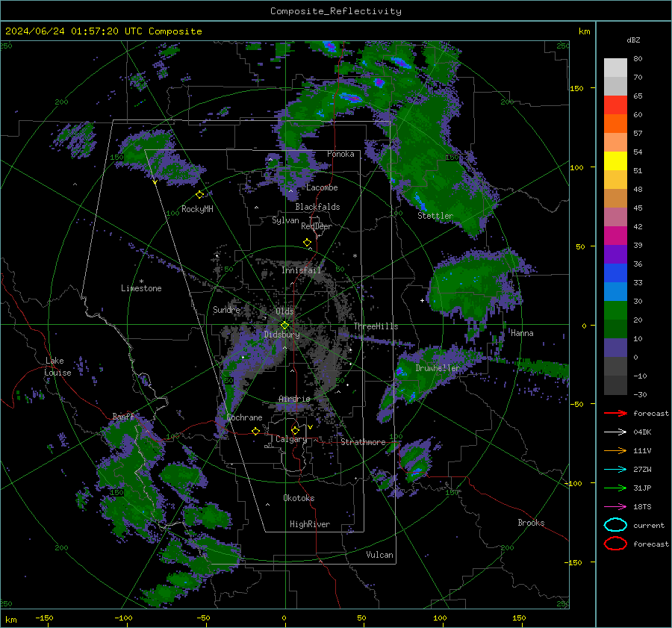Click the RedDeer label
This screenshot has width=672, height=628.
tap(317, 226)
